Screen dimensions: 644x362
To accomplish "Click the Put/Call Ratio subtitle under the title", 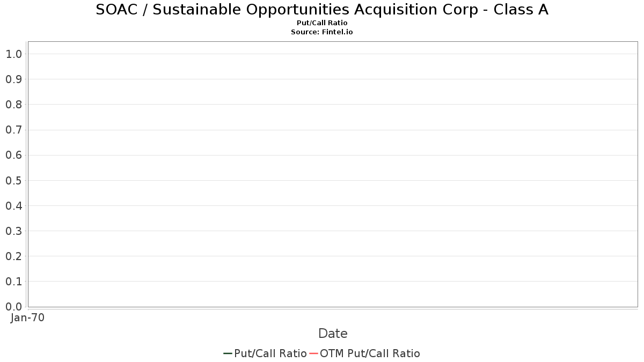I will pyautogui.click(x=322, y=23).
